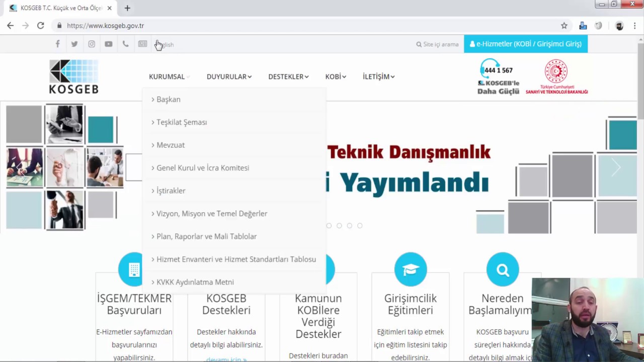Open KOSGEB Destekleri card title
Viewport: 644px width, 362px height.
pos(226,304)
